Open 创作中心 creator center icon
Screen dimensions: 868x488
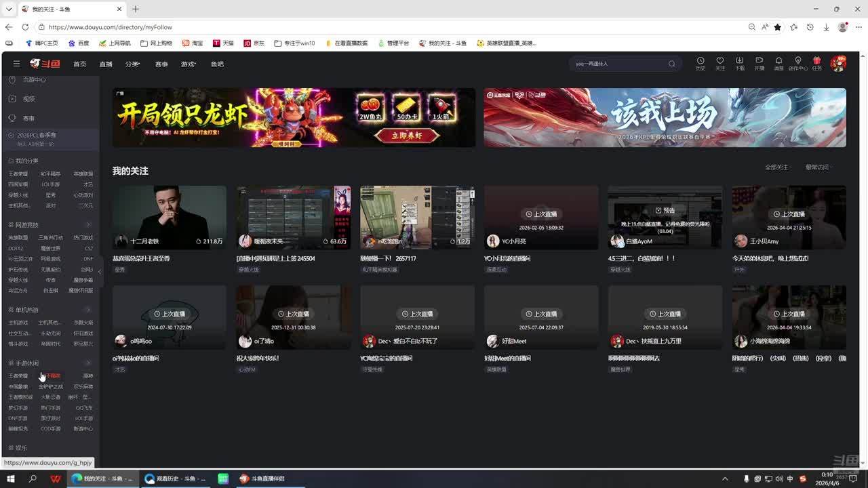(x=798, y=63)
